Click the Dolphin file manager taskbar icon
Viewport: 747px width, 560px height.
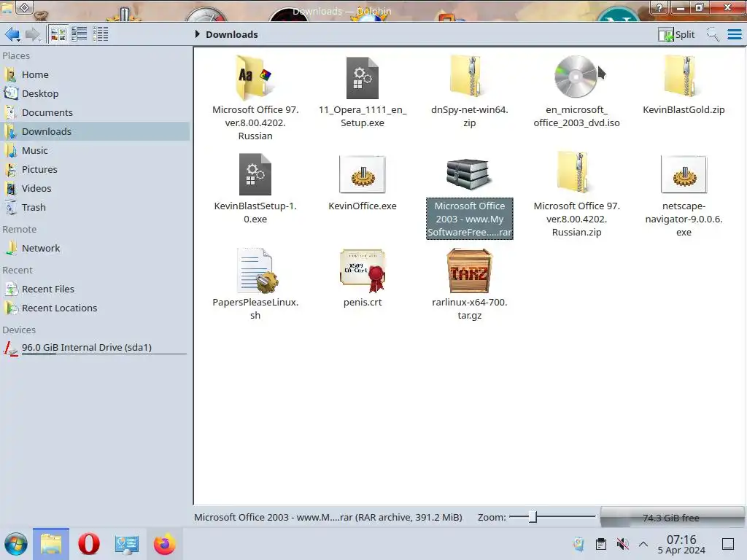[x=51, y=544]
